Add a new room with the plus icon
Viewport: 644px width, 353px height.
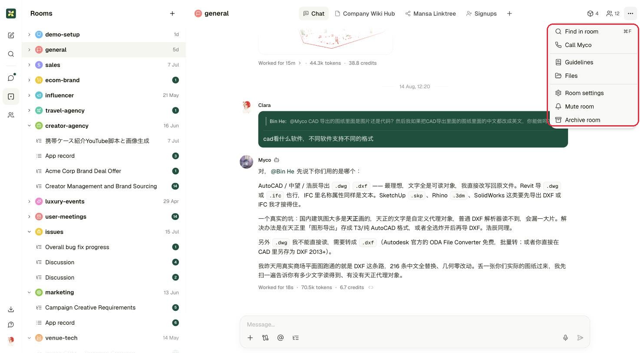tap(172, 13)
